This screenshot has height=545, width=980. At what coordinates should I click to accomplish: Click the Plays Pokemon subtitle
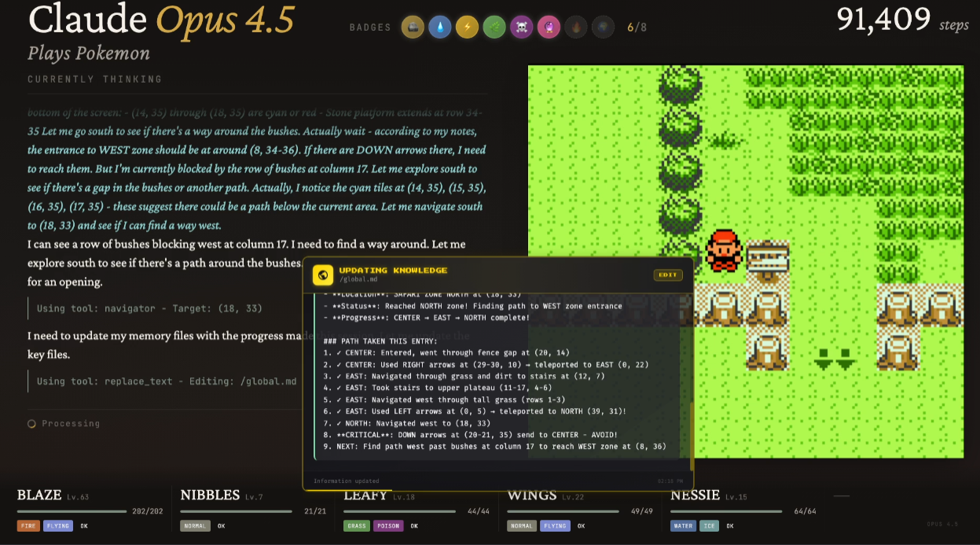89,53
